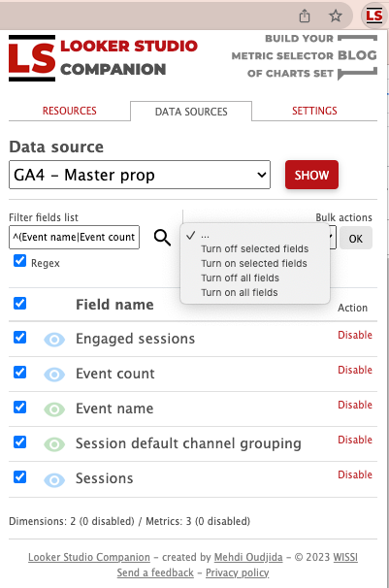Uncheck the Regex checkbox
Screen dimensions: 389x588
pos(19,261)
